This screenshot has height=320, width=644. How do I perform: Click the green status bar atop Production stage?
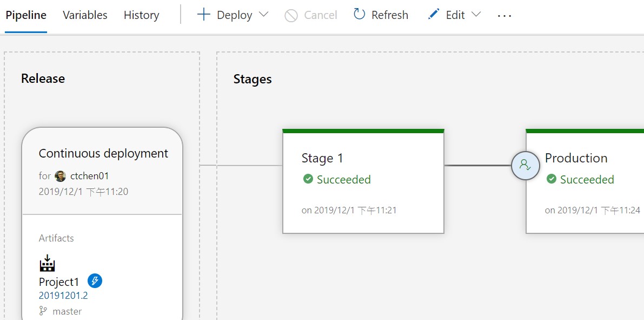(584, 130)
